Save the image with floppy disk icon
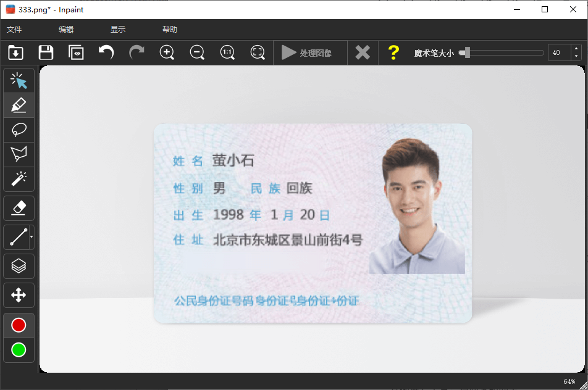 [x=46, y=53]
